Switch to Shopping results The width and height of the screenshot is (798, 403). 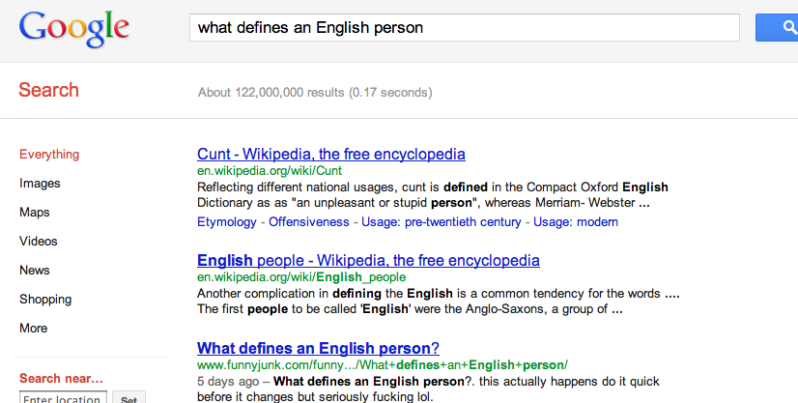[x=45, y=299]
